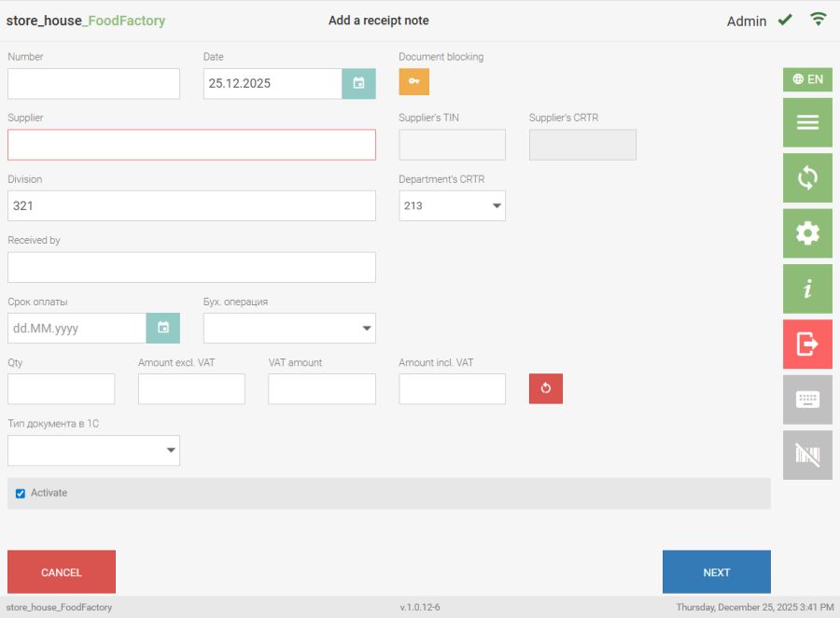Click the info icon in sidebar
This screenshot has width=840, height=618.
pyautogui.click(x=807, y=288)
